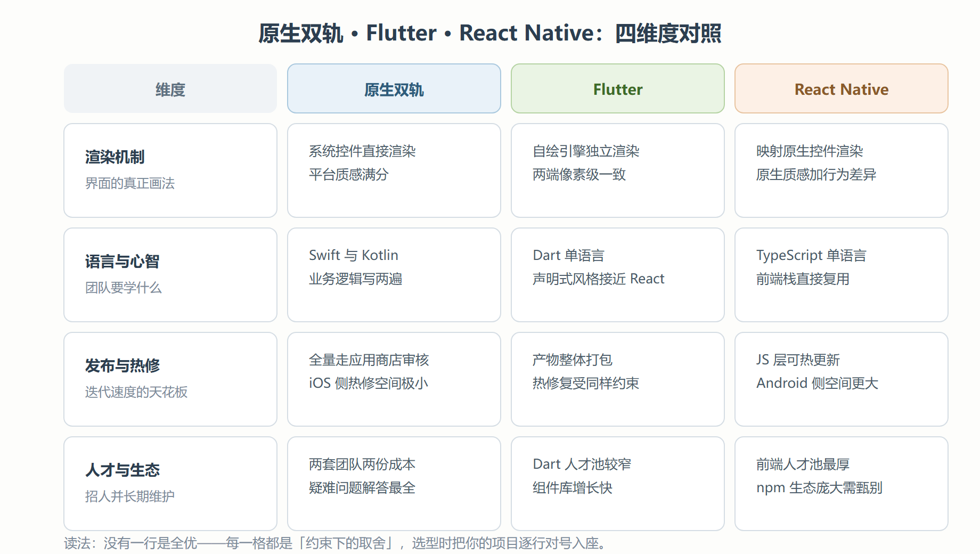This screenshot has height=554, width=980.
Task: Select the line "疑难问题解答最全"
Action: click(362, 488)
